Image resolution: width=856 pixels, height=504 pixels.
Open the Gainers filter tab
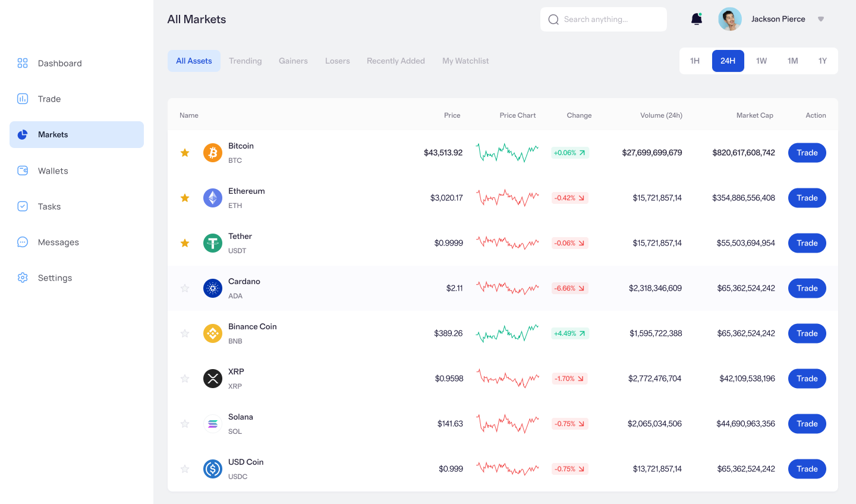(x=293, y=61)
